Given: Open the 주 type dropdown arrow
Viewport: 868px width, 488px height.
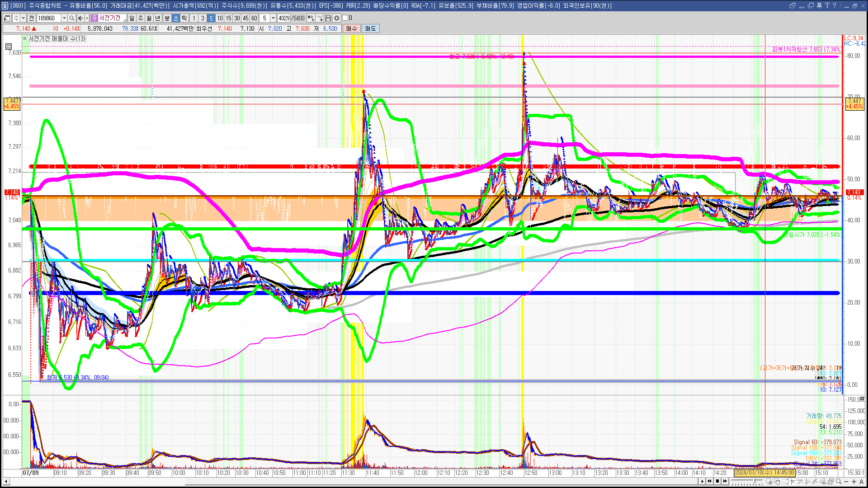Looking at the screenshot, I should point(23,18).
